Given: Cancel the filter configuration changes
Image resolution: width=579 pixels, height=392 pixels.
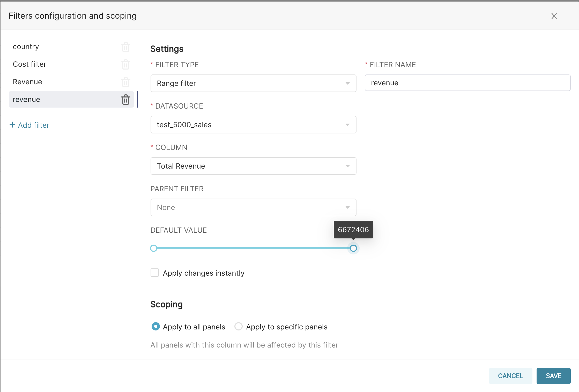Looking at the screenshot, I should 510,376.
